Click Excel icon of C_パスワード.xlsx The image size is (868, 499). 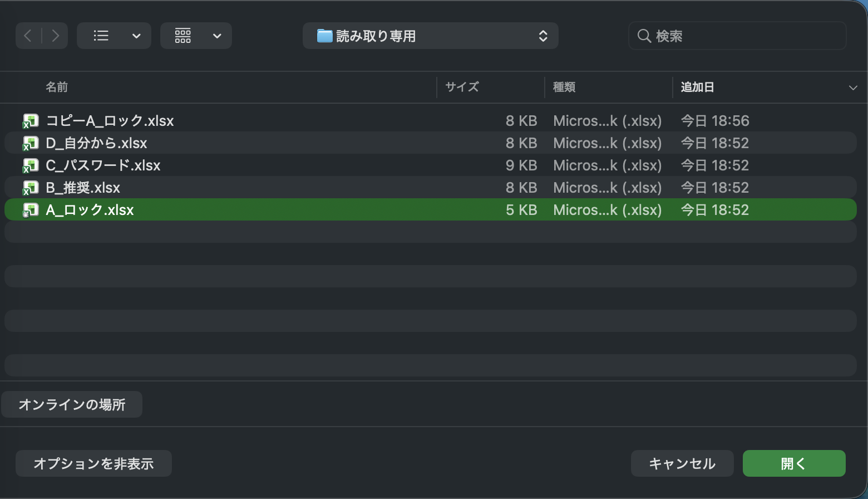(x=30, y=165)
